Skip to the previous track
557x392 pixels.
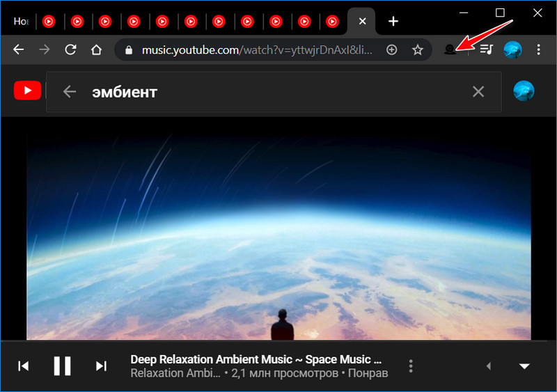click(x=24, y=366)
